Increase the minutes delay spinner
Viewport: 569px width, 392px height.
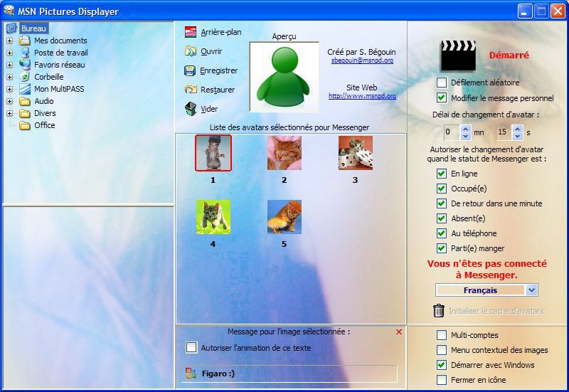click(466, 129)
